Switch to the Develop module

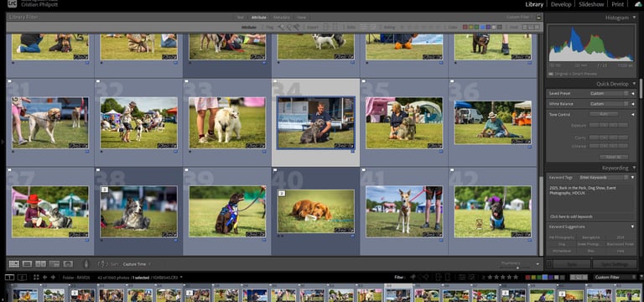point(561,4)
